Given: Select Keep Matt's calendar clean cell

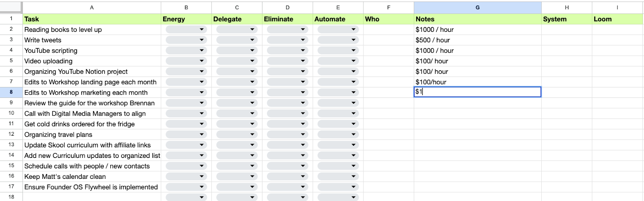Looking at the screenshot, I should pyautogui.click(x=92, y=176).
